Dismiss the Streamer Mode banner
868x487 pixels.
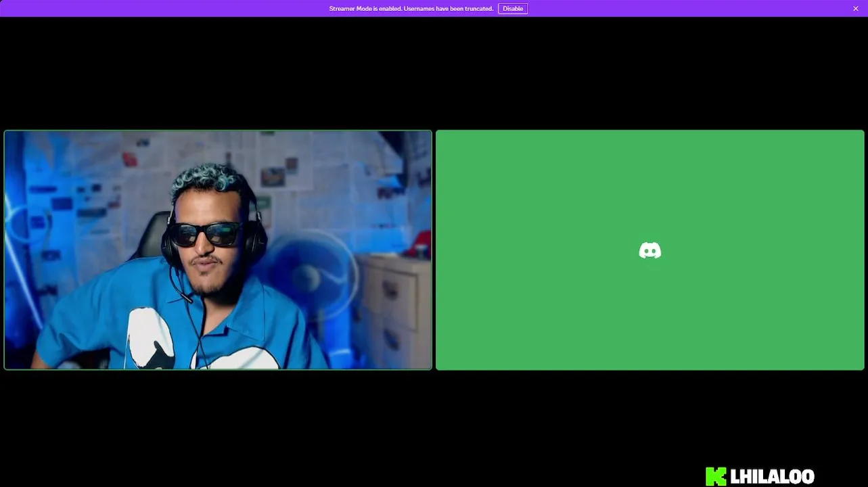click(855, 9)
